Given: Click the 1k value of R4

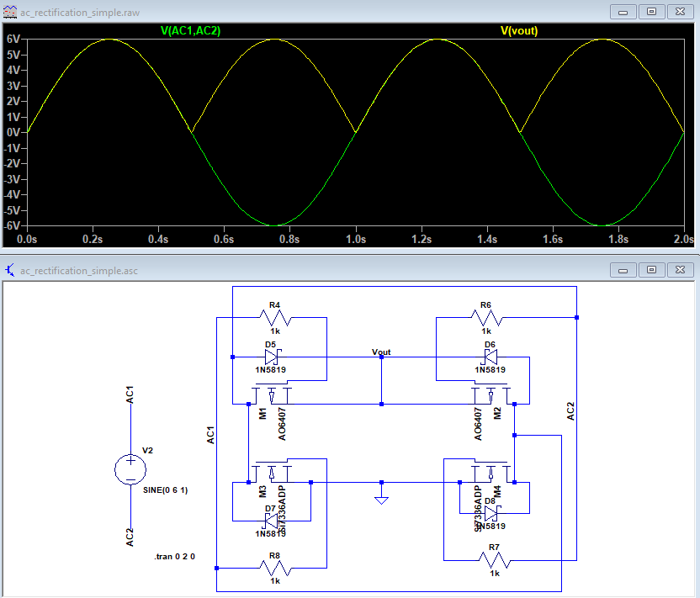Looking at the screenshot, I should (x=275, y=331).
